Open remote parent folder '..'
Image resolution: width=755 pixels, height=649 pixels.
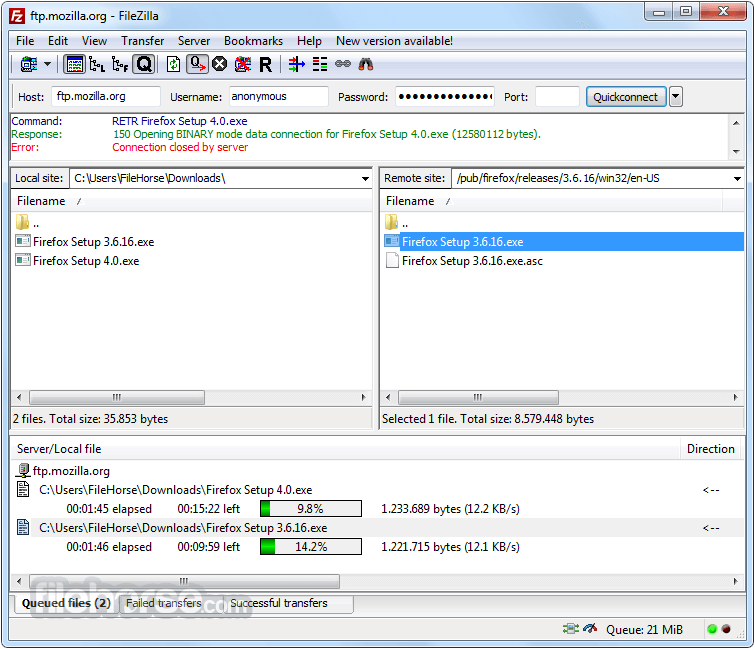pos(397,223)
